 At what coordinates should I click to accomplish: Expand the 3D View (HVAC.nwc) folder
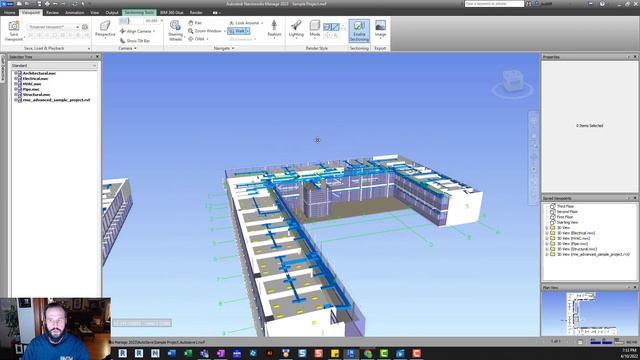click(547, 238)
